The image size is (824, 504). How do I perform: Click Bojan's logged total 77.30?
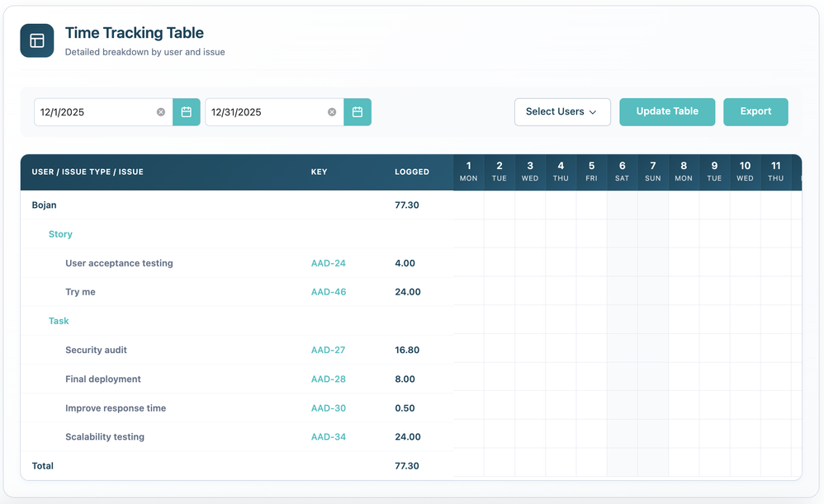point(407,205)
